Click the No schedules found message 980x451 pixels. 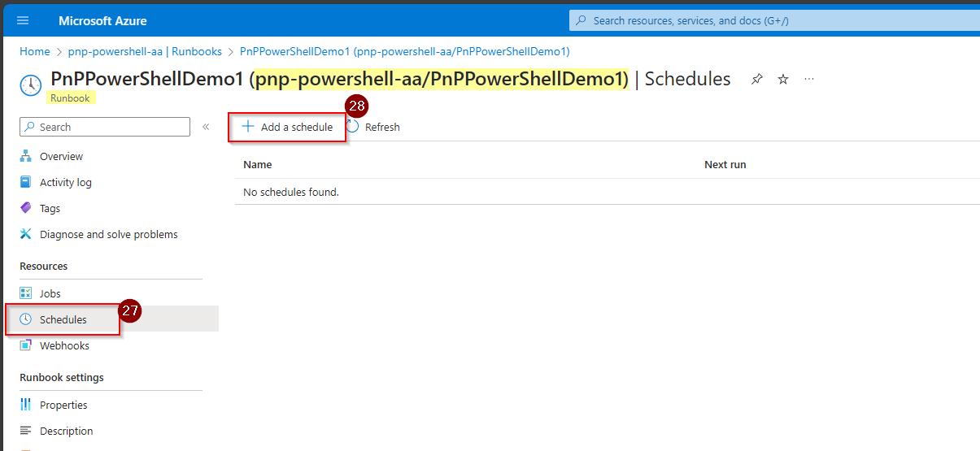click(291, 192)
